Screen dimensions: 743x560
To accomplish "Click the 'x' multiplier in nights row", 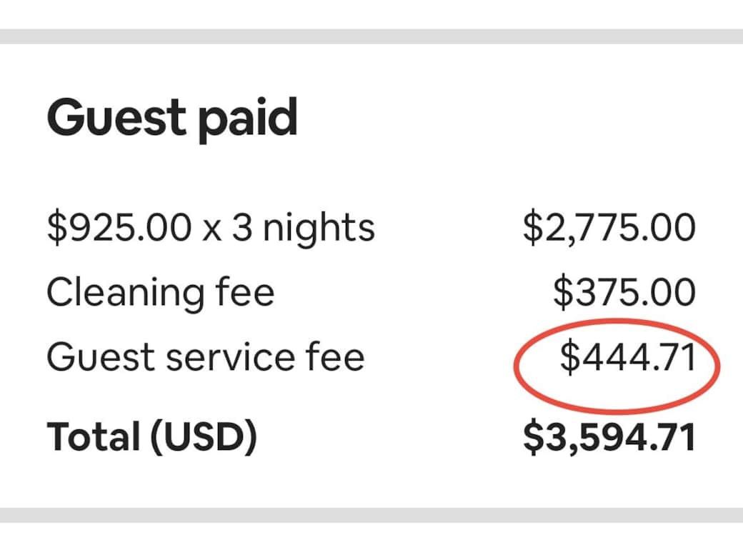I will pyautogui.click(x=211, y=232).
